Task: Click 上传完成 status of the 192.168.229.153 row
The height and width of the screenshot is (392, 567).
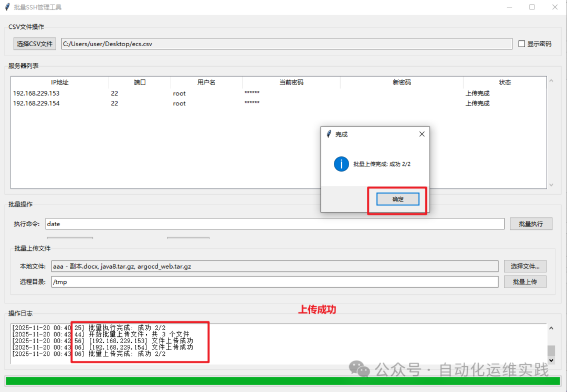Action: point(477,93)
